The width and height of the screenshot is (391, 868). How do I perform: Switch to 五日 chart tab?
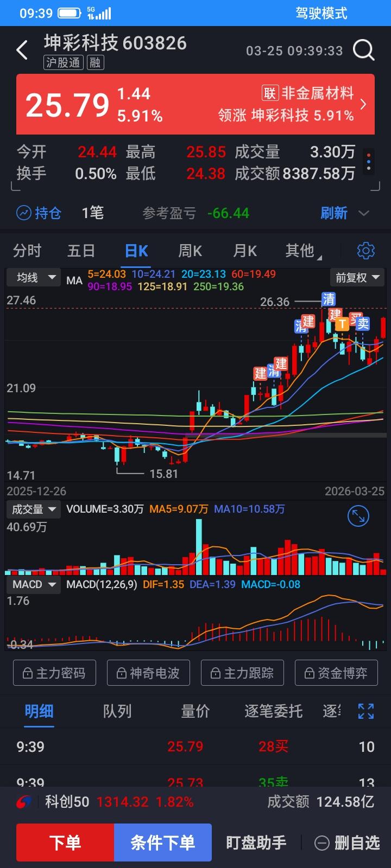pos(81,251)
